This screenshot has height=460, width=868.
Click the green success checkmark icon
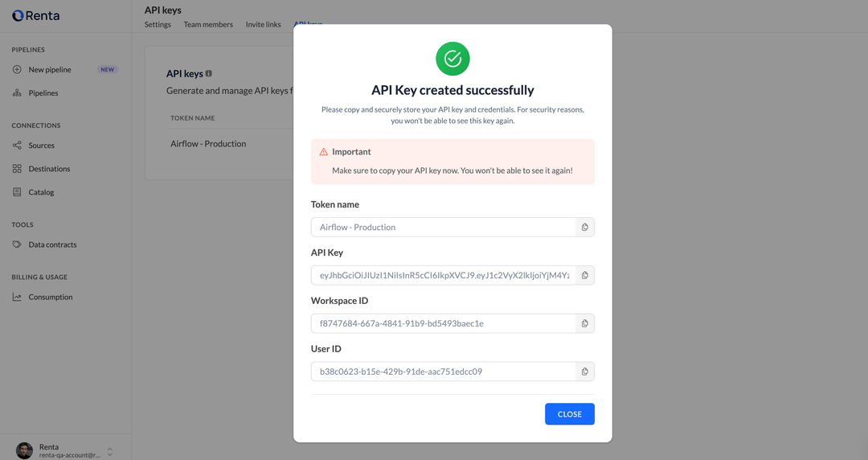[x=452, y=59]
